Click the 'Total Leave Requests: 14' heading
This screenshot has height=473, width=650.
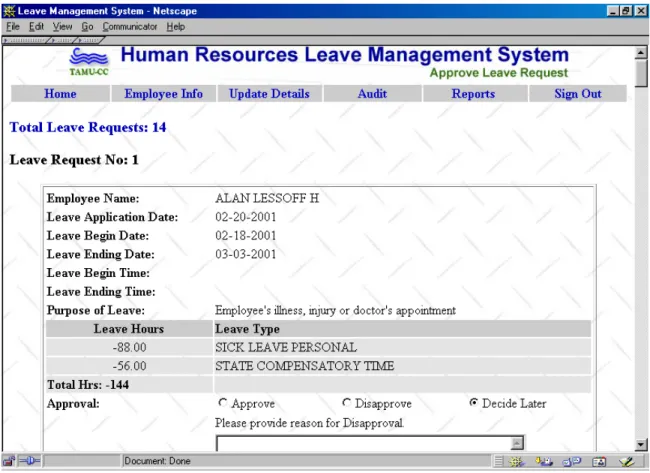(88, 127)
